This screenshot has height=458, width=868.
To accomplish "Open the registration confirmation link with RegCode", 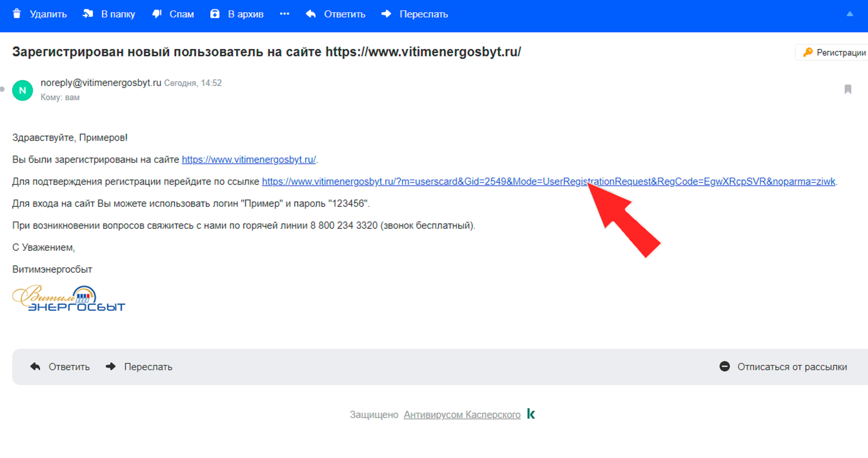I will [x=549, y=182].
